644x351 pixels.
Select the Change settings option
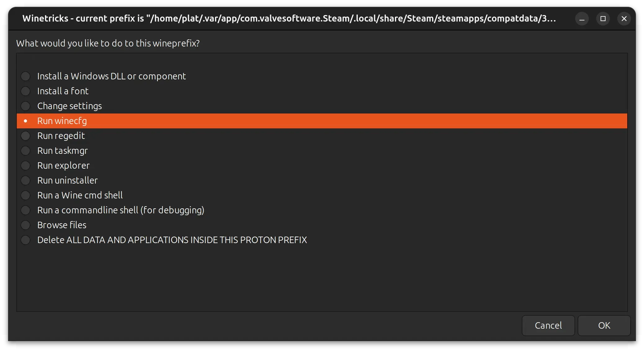25,106
